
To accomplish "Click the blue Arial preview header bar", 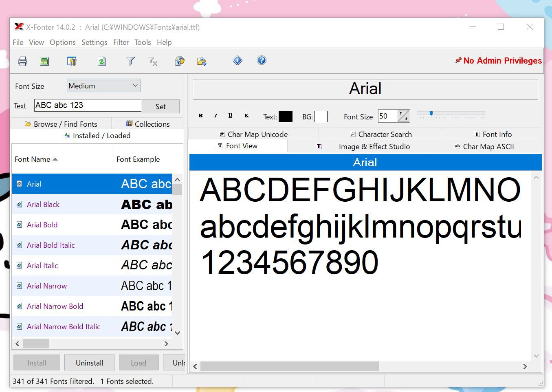I will (x=365, y=162).
